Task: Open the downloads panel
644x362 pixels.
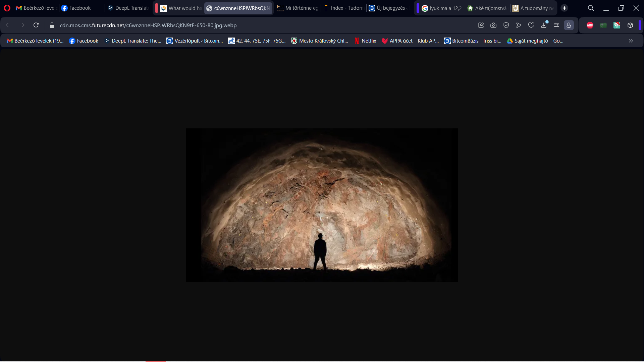Action: [x=544, y=25]
